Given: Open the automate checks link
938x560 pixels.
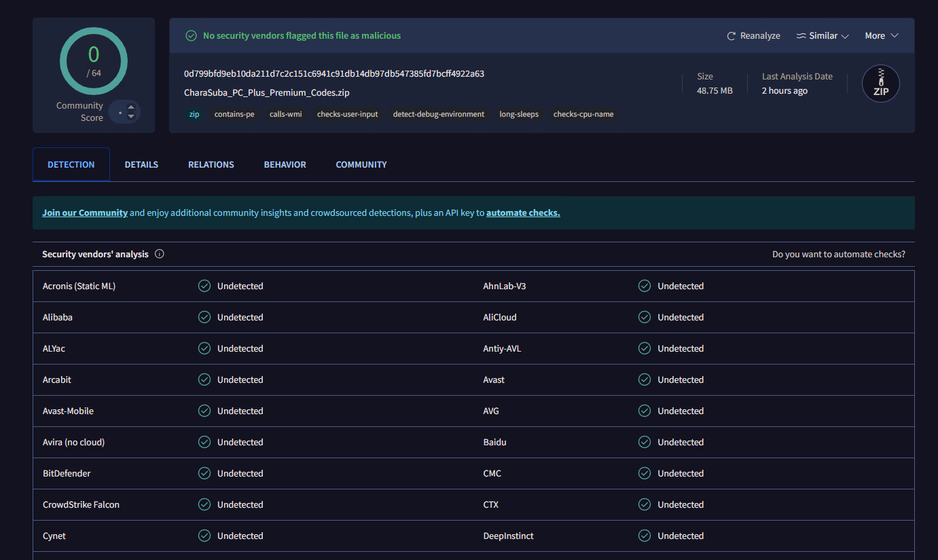Looking at the screenshot, I should click(523, 212).
